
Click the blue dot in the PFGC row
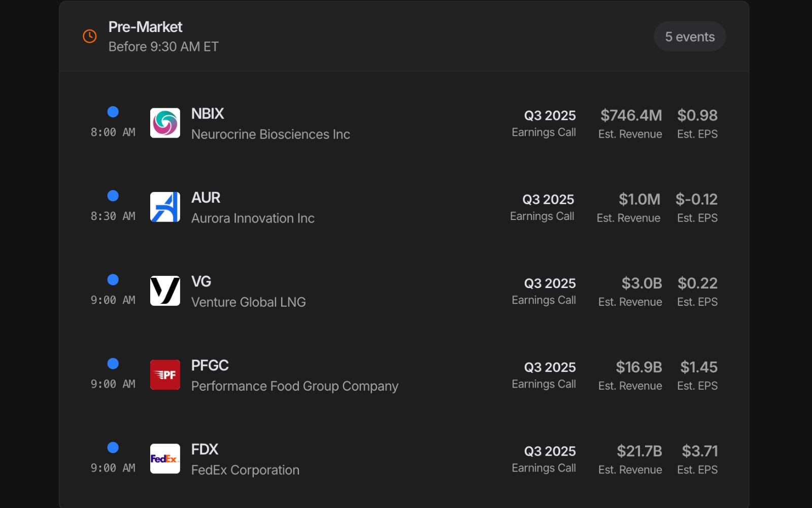113,364
